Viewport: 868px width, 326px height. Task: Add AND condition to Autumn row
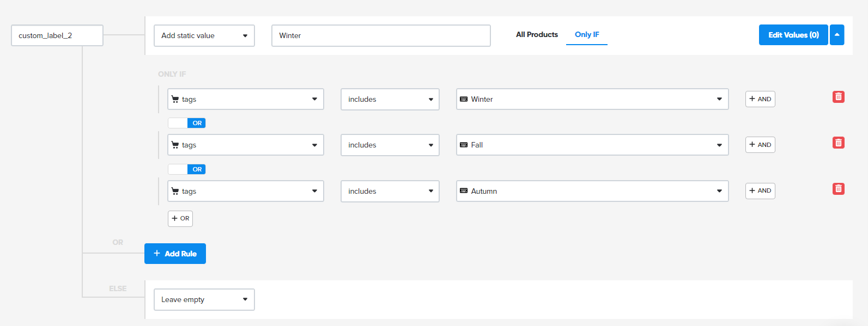[760, 191]
